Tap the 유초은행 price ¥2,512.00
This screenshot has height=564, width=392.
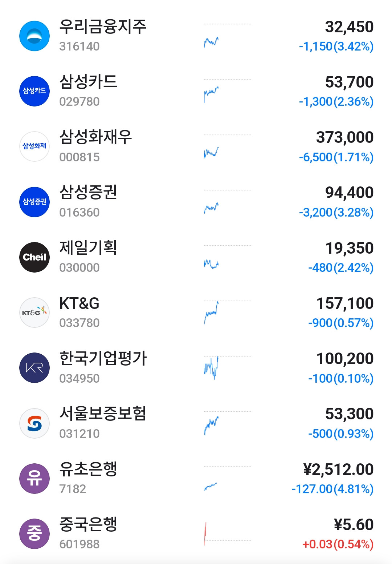pos(338,470)
